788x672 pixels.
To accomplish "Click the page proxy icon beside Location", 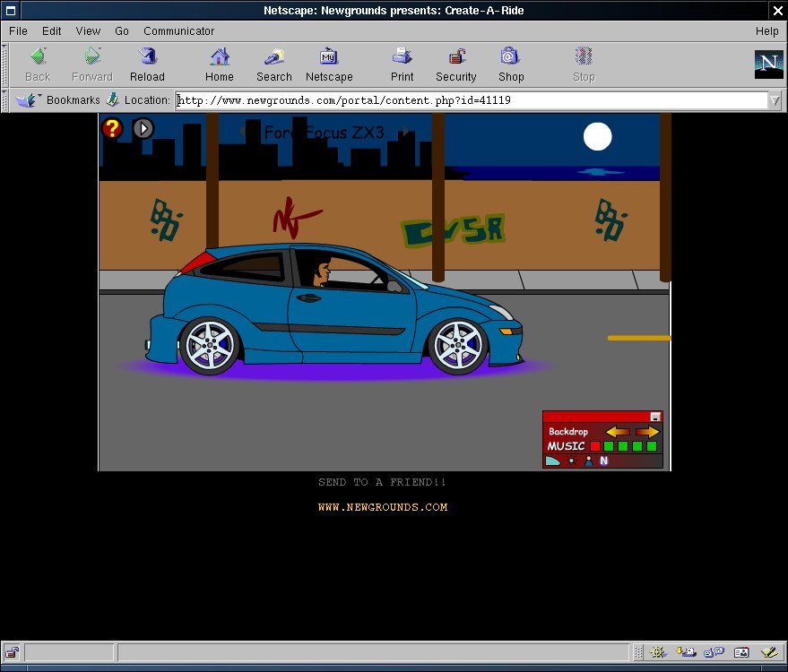I will coord(112,99).
